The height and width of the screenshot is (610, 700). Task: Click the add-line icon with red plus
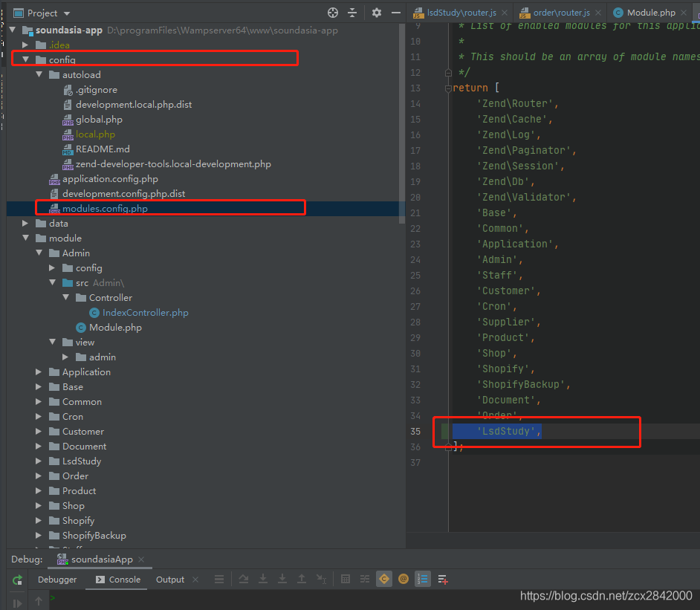click(442, 580)
